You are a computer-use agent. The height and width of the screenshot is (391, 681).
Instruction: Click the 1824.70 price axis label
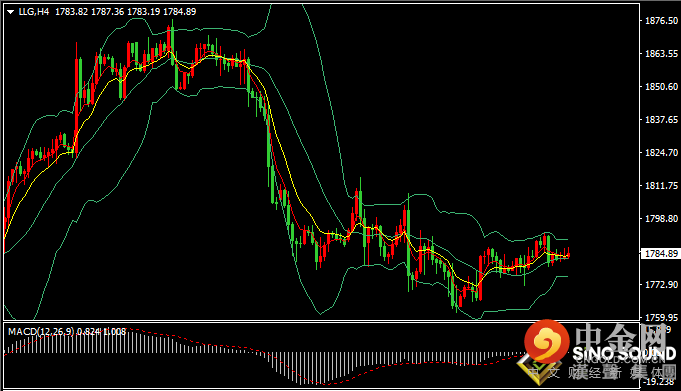661,152
